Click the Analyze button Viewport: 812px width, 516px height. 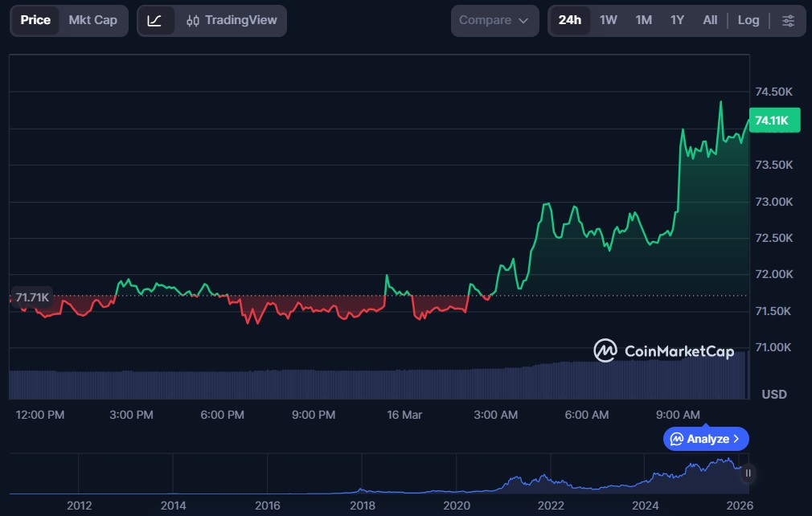[x=706, y=439]
